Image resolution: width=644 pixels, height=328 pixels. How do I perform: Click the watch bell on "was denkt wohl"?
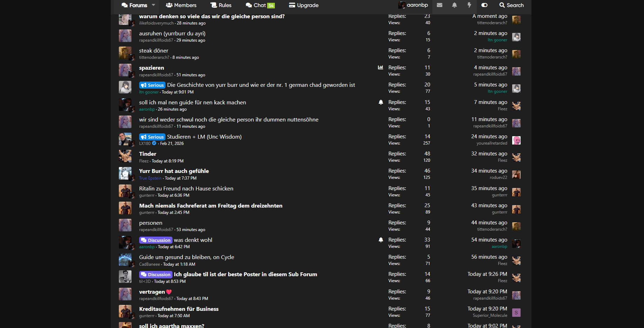381,240
